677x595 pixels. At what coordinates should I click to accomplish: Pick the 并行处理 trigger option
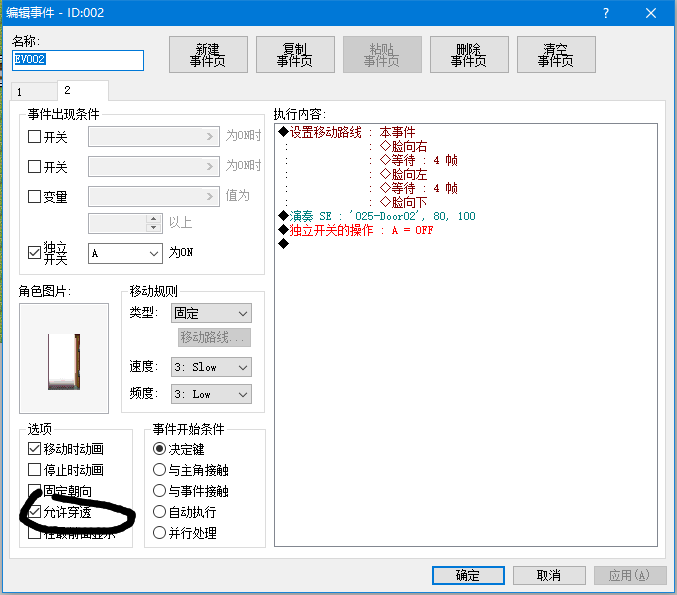click(x=159, y=532)
